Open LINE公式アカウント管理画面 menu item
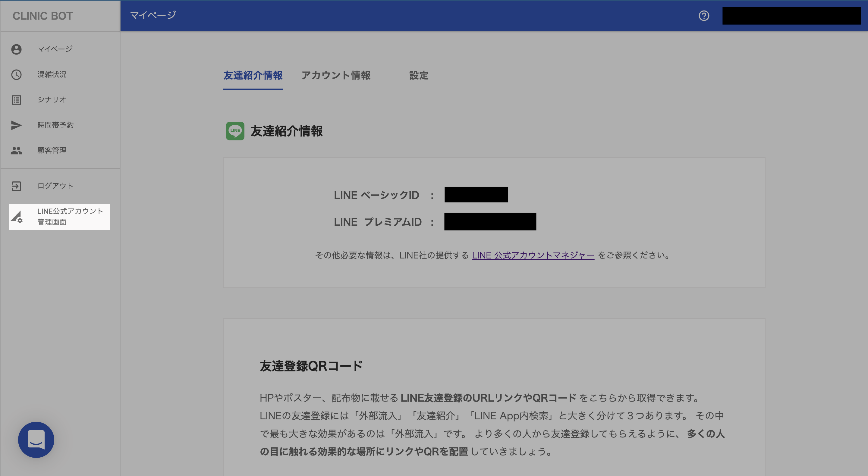This screenshot has height=476, width=868. coord(70,217)
